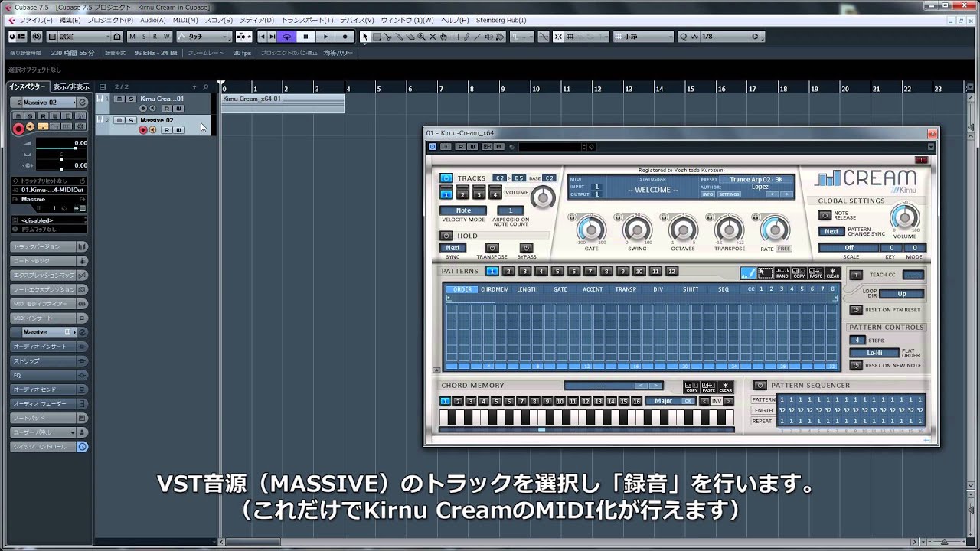Click the pattern PASTE icon next to CLEAR

(x=815, y=272)
